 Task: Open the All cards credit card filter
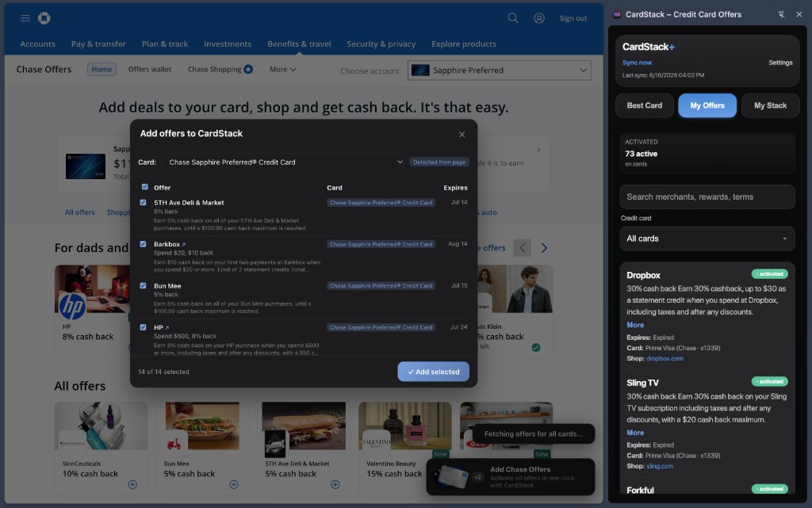pos(707,239)
